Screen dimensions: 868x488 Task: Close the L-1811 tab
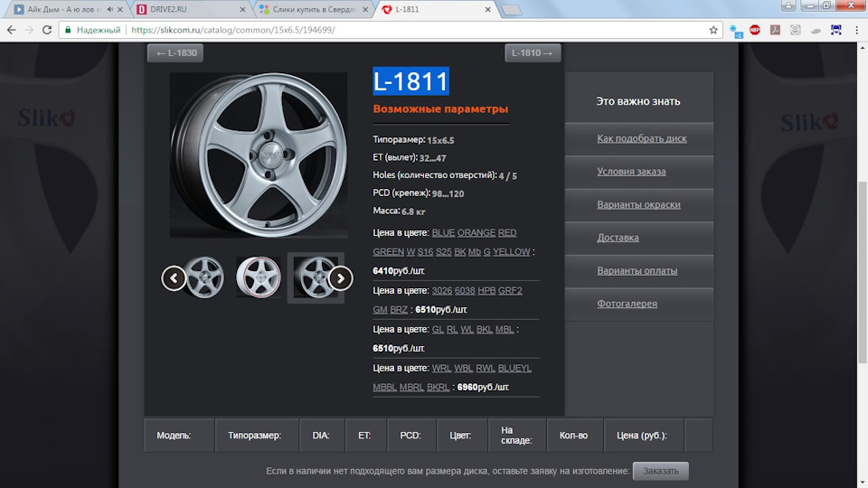487,9
